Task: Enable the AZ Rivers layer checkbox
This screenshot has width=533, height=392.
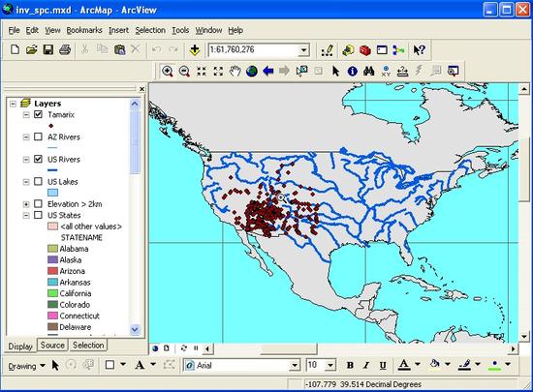Action: click(x=38, y=136)
